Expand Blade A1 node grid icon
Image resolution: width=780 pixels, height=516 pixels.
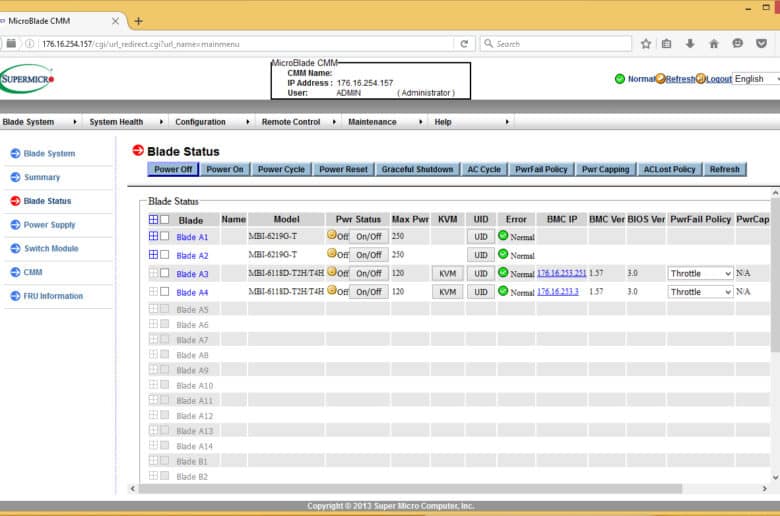pyautogui.click(x=153, y=236)
